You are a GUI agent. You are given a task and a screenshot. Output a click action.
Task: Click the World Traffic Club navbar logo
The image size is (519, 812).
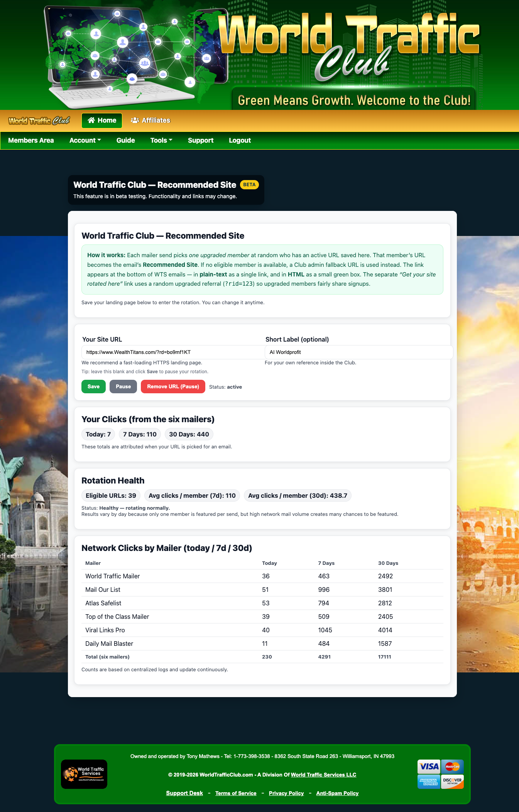39,121
